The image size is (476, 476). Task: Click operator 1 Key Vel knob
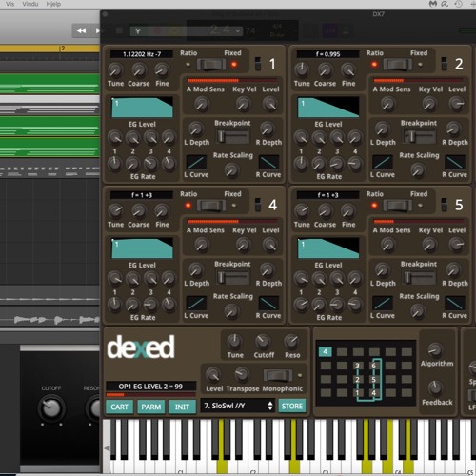click(244, 104)
